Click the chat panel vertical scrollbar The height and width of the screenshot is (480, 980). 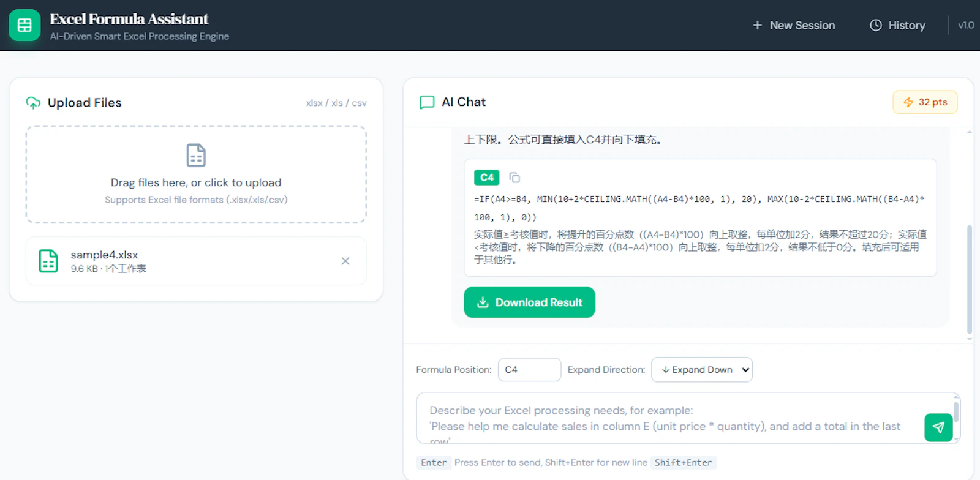(x=970, y=280)
